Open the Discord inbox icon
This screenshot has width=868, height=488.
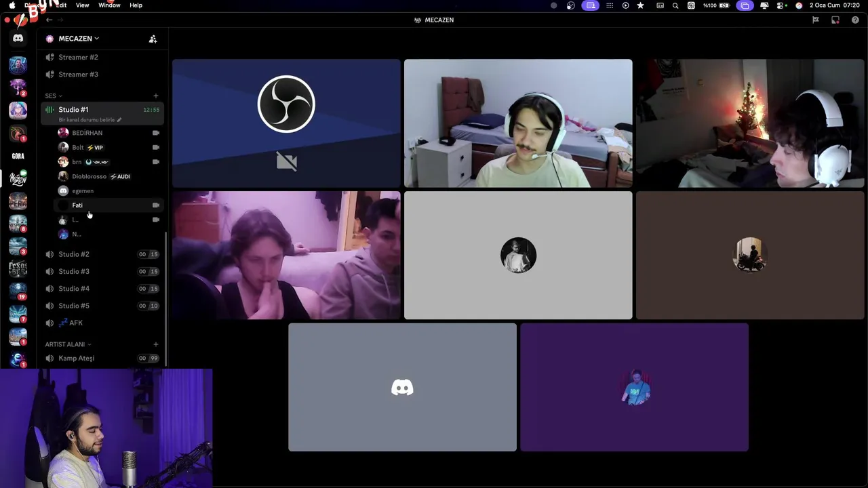coord(835,20)
